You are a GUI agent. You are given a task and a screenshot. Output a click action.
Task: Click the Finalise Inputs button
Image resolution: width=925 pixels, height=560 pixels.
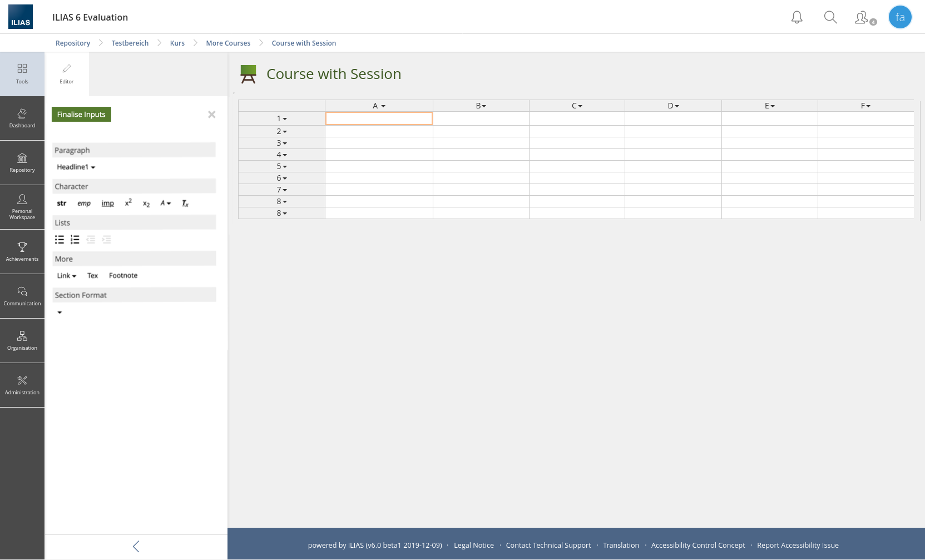coord(81,115)
